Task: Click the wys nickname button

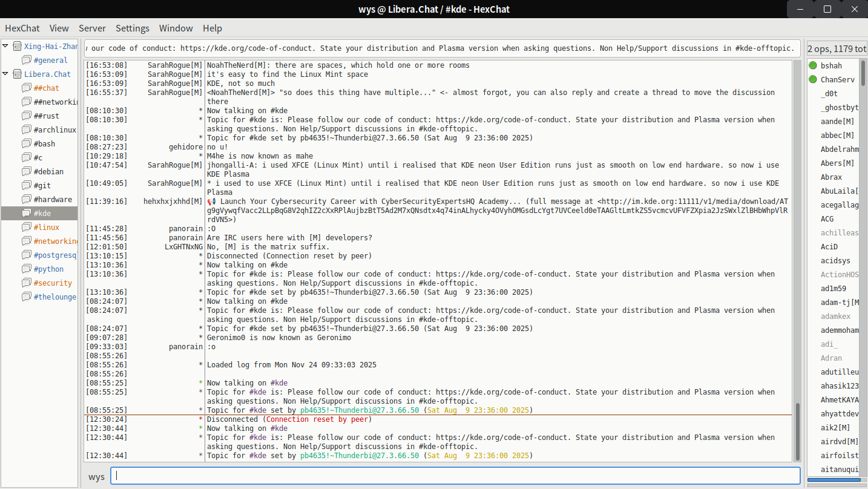Action: coord(97,477)
